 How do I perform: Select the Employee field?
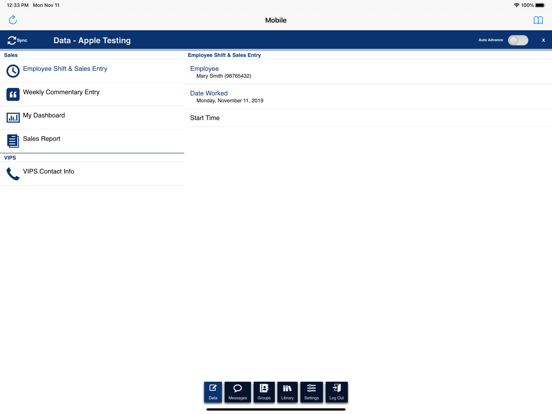click(368, 72)
